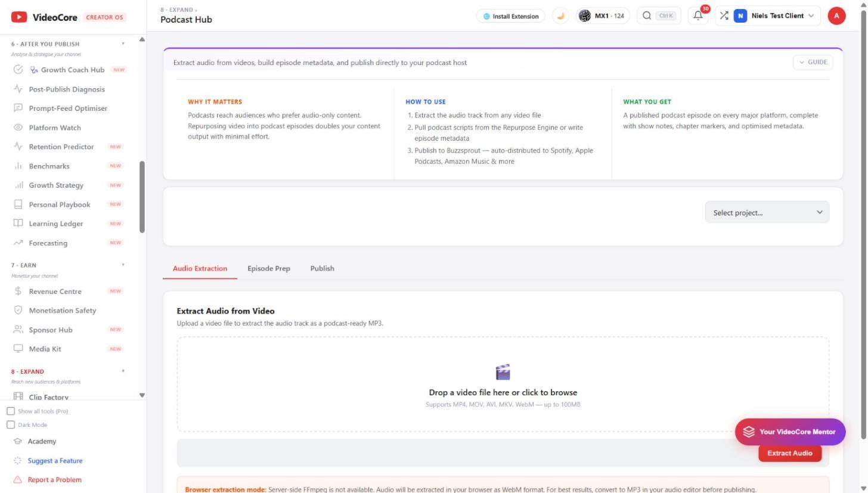Image resolution: width=868 pixels, height=493 pixels.
Task: Switch to the Episode Prep tab
Action: [x=269, y=268]
